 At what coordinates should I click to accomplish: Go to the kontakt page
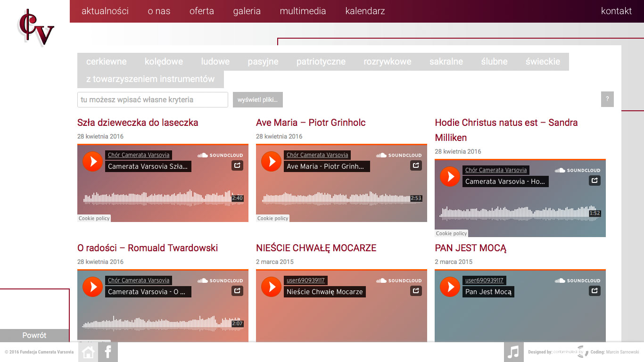[x=616, y=11]
